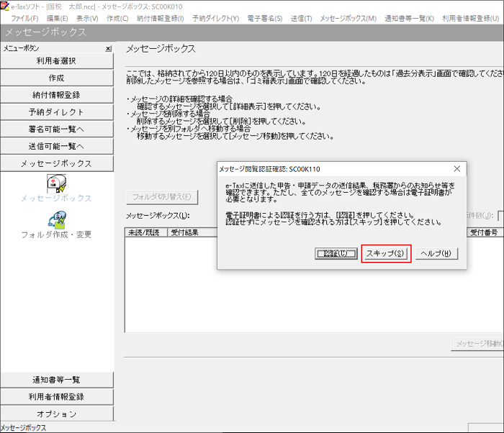
Task: Click the e-Tax app icon in title bar
Action: coord(5,6)
